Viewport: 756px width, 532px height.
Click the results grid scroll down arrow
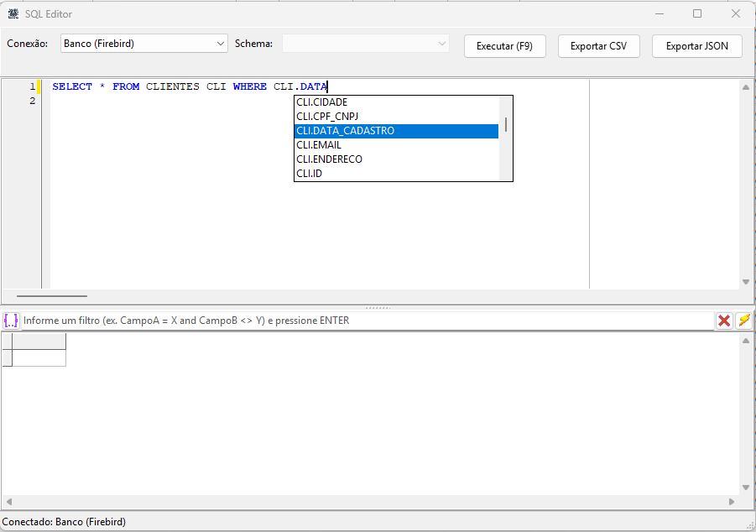[746, 488]
